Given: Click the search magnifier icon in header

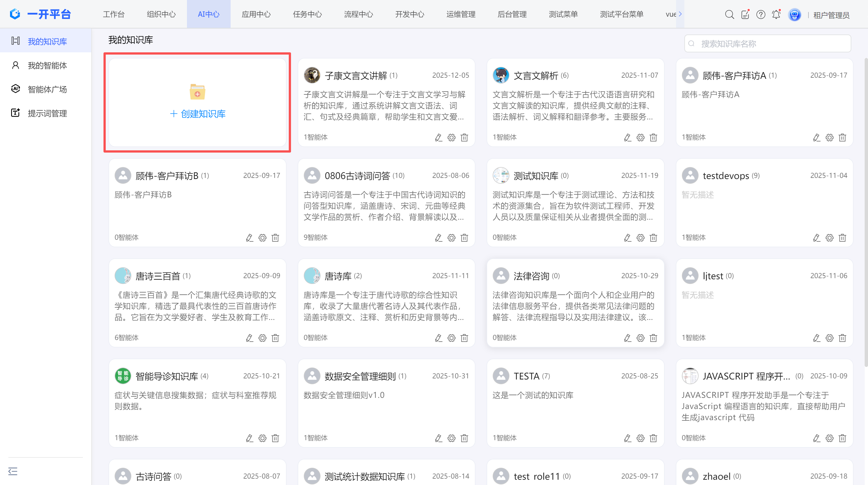Looking at the screenshot, I should (x=729, y=14).
